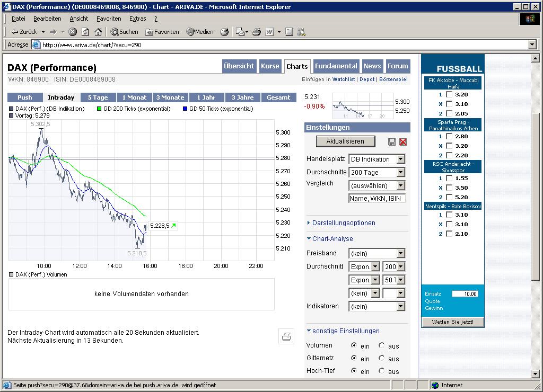The image size is (543, 392).
Task: Open the Suchen search toolbar button
Action: [124, 32]
